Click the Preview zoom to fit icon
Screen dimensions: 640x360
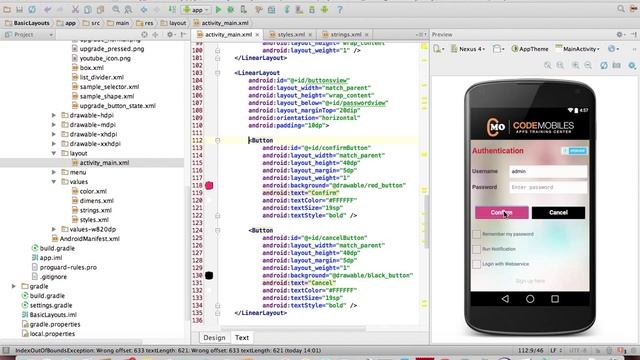click(548, 65)
